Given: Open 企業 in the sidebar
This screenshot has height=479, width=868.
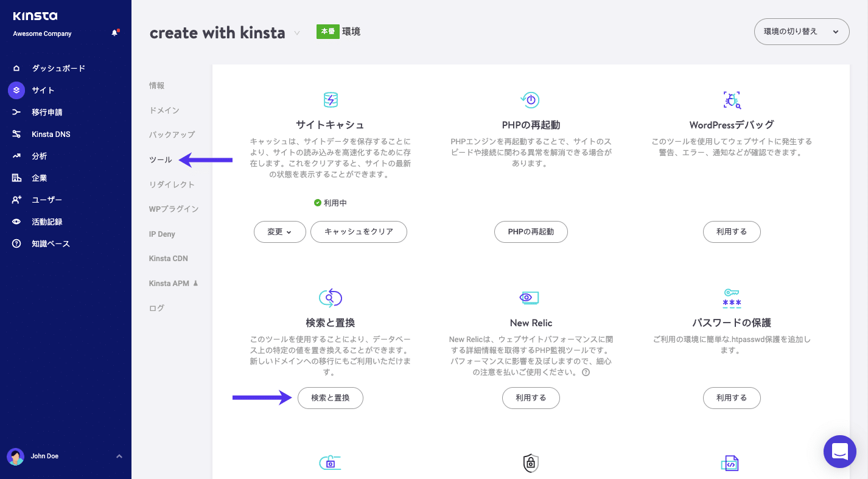Looking at the screenshot, I should coord(40,178).
